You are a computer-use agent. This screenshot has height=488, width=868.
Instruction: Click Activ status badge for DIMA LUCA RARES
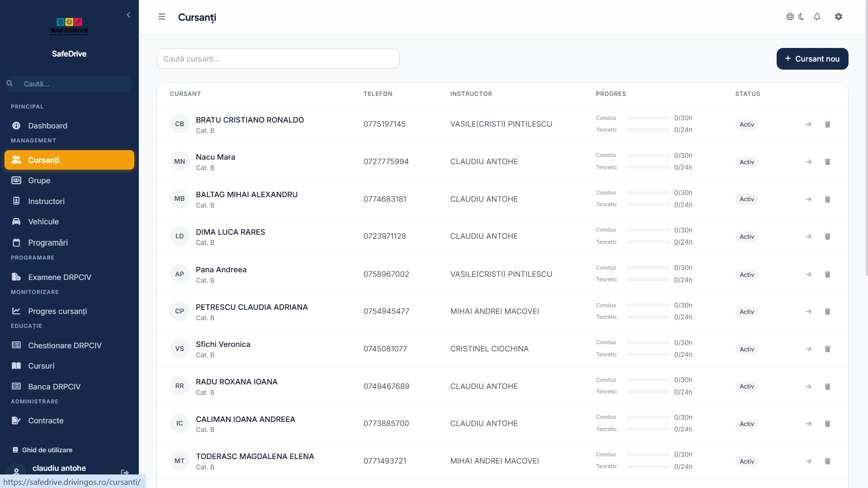point(747,237)
